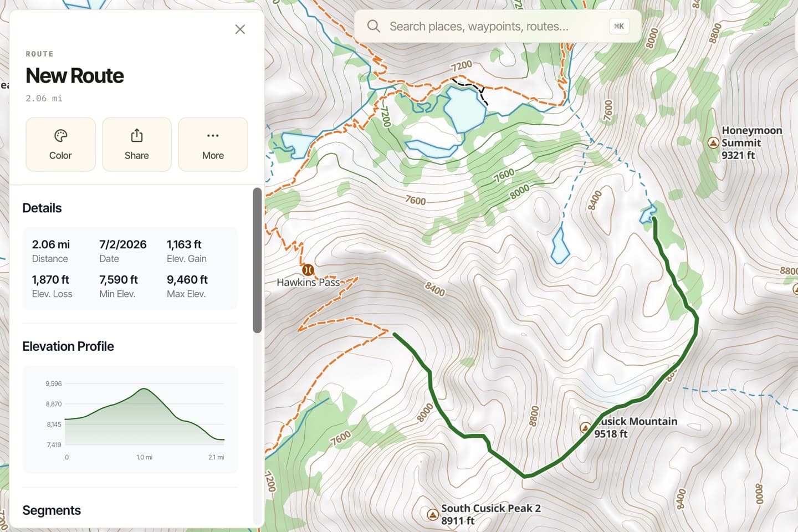The height and width of the screenshot is (532, 798).
Task: Click the large lake near 7200 contour
Action: coord(464,109)
